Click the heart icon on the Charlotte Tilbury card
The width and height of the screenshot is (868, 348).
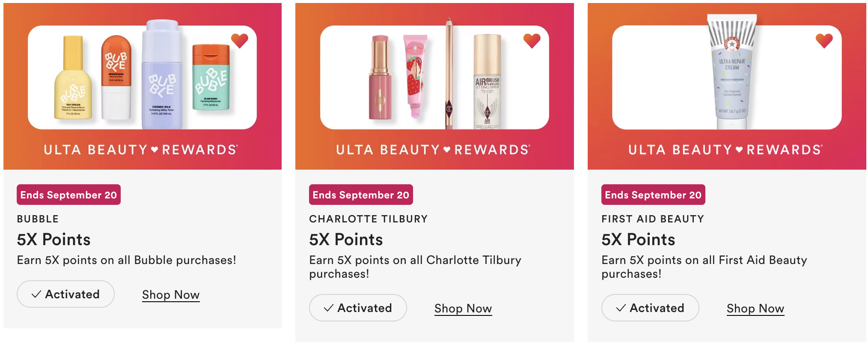pos(532,41)
